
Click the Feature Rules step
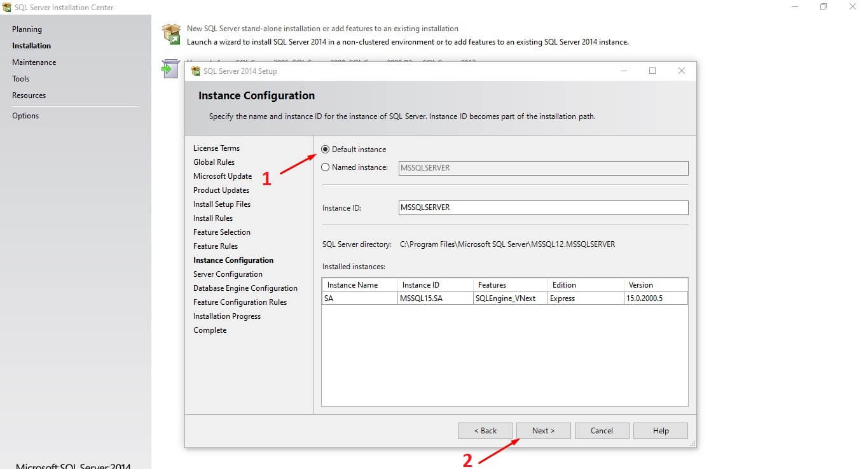[x=216, y=246]
